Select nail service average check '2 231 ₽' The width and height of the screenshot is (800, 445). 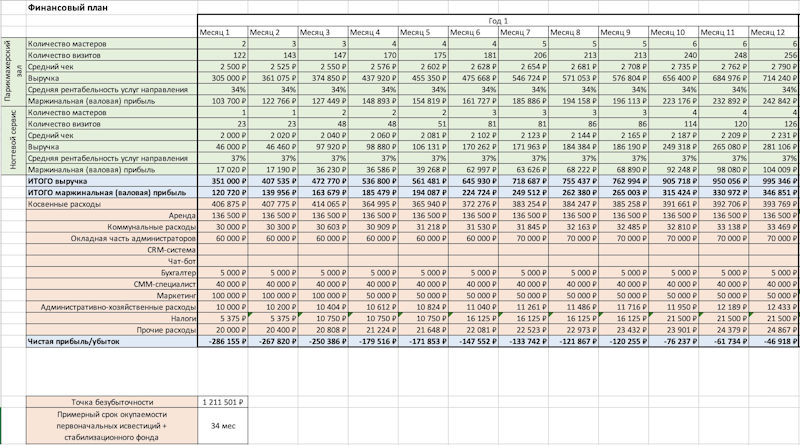tap(773, 135)
